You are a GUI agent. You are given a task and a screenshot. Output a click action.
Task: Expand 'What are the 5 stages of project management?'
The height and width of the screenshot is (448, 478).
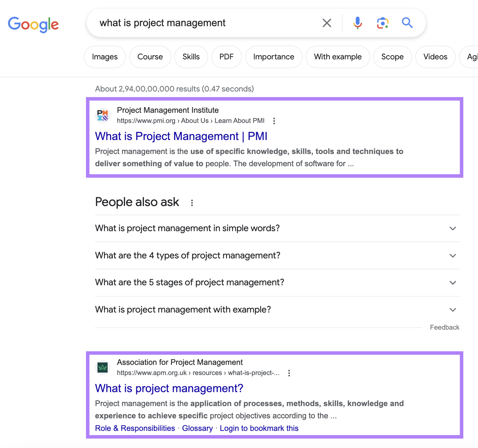point(452,282)
